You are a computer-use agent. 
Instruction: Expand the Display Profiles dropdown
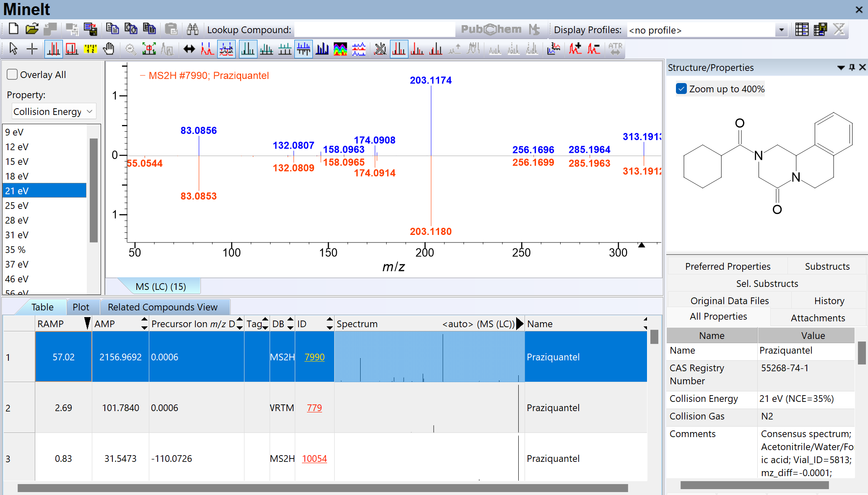pyautogui.click(x=781, y=30)
